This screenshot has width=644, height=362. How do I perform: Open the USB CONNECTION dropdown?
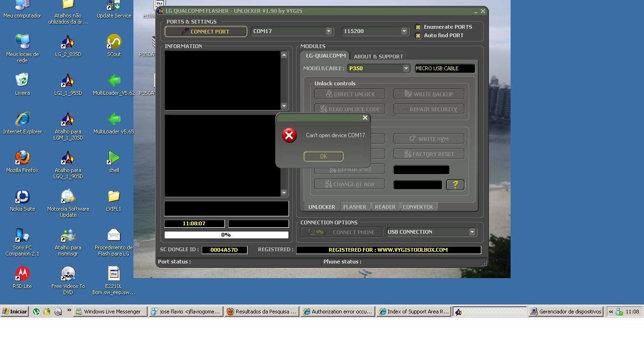(x=472, y=232)
